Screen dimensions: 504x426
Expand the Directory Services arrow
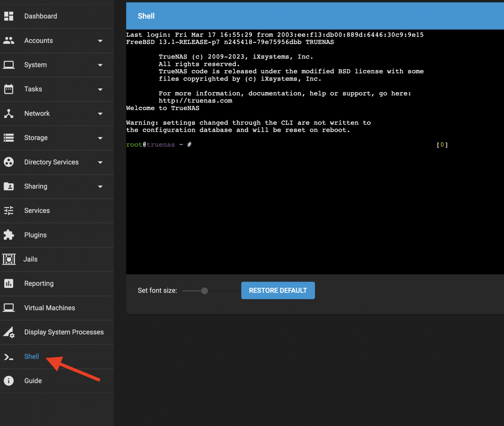[x=100, y=163]
